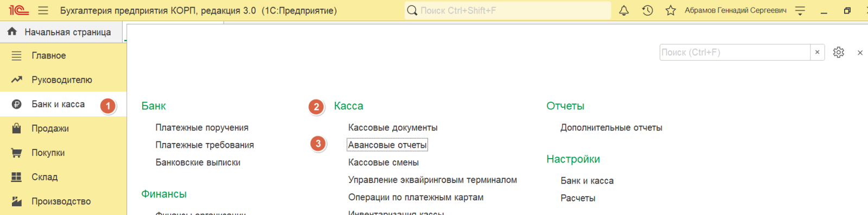Screen dimensions: 868x215
Task: Click the Производство factory icon
Action: pos(17,201)
